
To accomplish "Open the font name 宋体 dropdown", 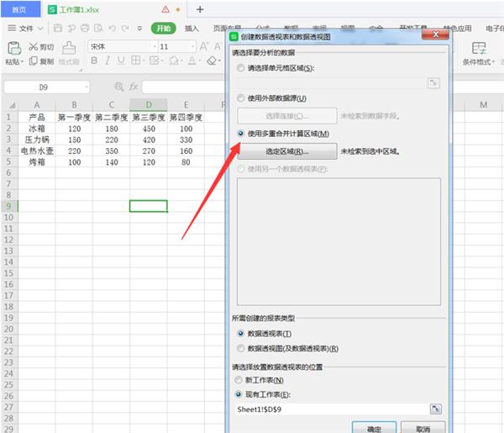I will tap(155, 46).
